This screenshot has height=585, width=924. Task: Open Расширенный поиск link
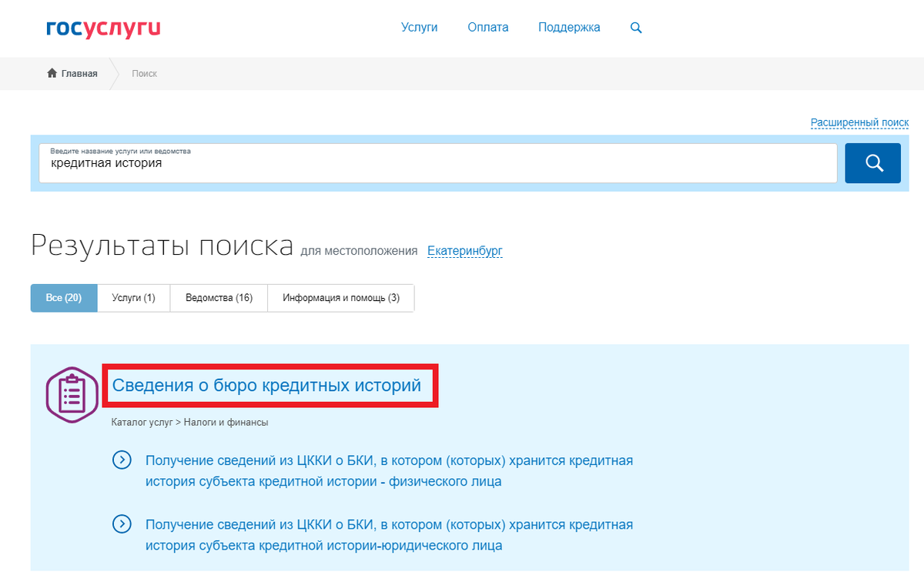point(859,122)
